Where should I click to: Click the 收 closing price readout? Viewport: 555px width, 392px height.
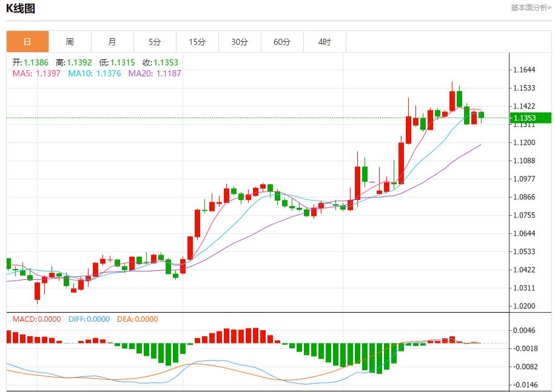pyautogui.click(x=160, y=62)
